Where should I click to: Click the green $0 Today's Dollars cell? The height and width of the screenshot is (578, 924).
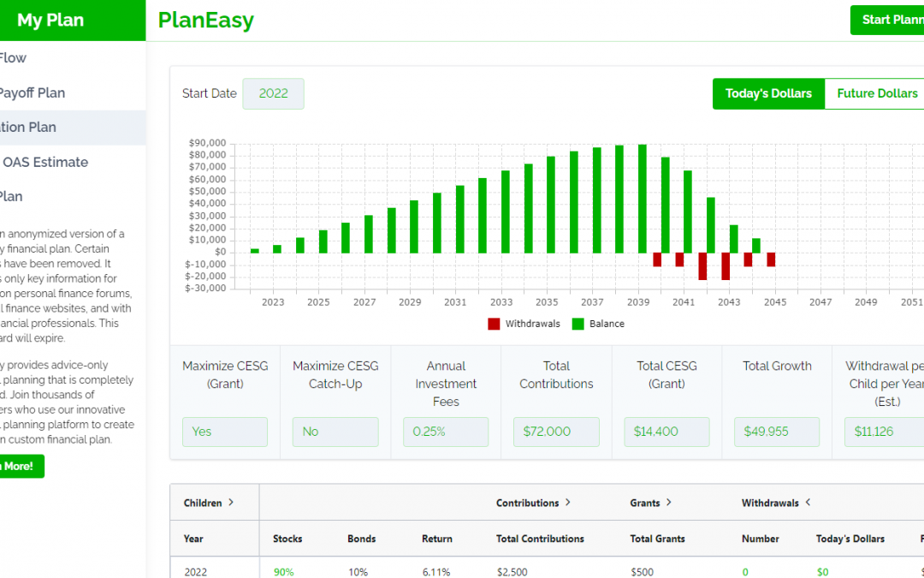pos(823,571)
